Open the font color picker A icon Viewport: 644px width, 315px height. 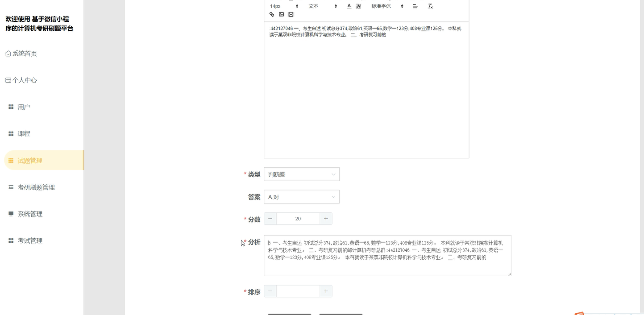pyautogui.click(x=349, y=6)
